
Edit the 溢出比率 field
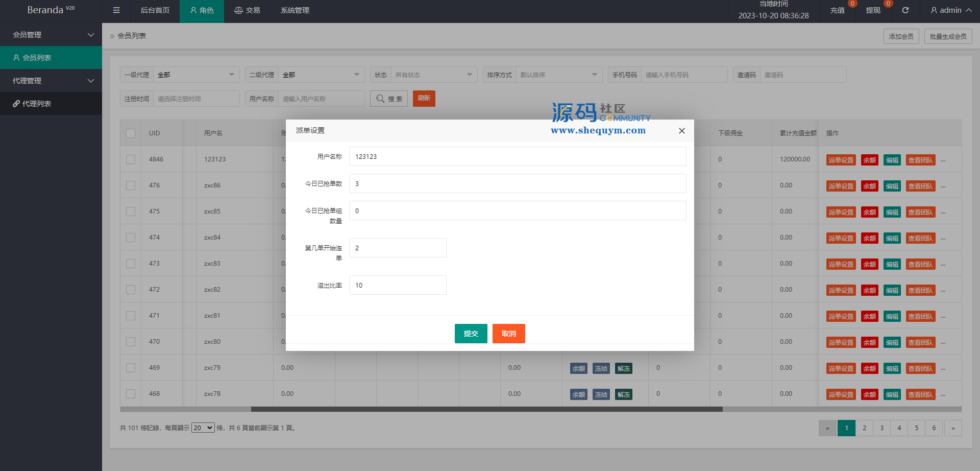pyautogui.click(x=398, y=285)
